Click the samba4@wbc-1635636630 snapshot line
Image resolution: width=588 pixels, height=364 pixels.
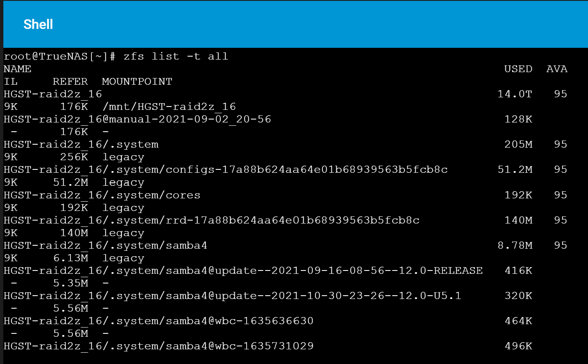[159, 321]
